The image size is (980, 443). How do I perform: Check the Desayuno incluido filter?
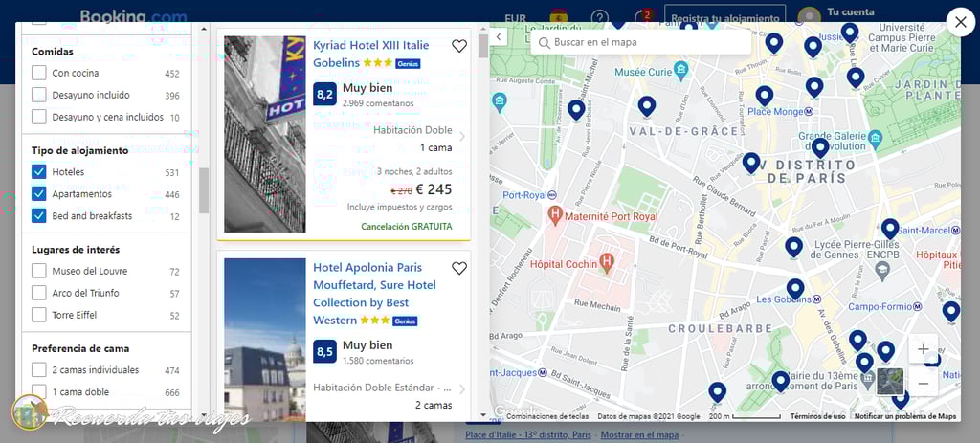pos(38,95)
